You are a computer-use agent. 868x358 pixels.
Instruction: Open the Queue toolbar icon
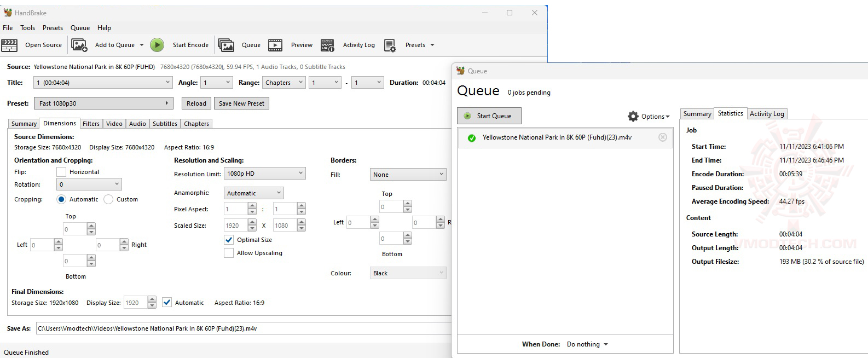(x=226, y=45)
